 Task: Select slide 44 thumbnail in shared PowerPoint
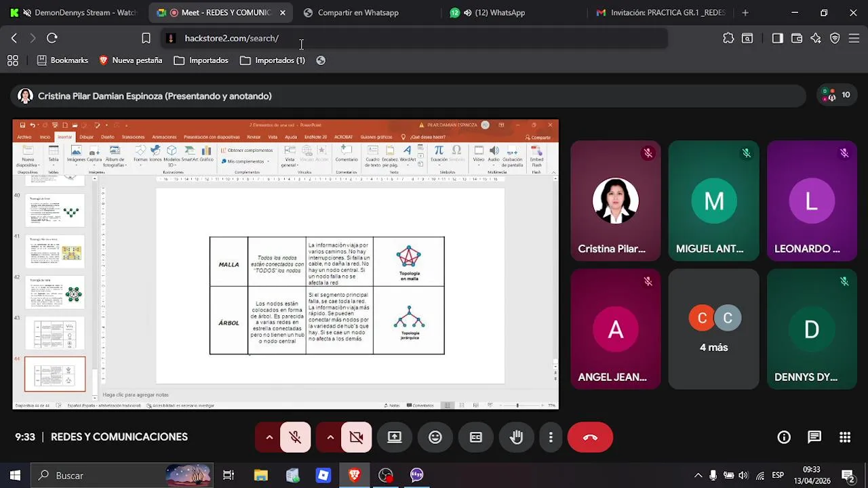(55, 374)
